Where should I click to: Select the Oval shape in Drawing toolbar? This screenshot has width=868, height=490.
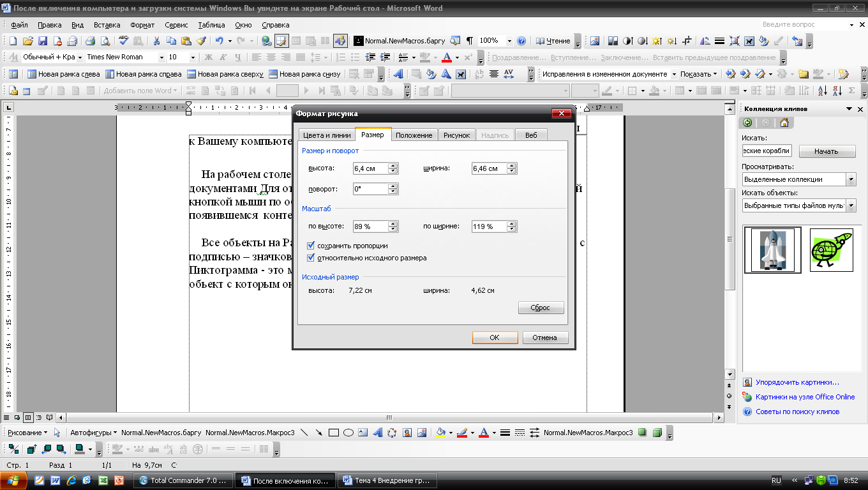coord(348,433)
